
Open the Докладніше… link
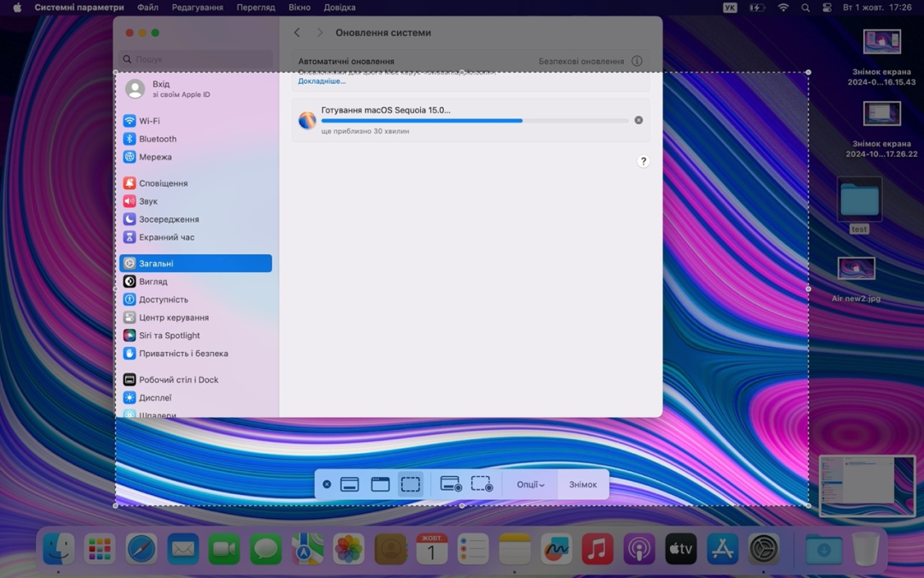coord(322,81)
